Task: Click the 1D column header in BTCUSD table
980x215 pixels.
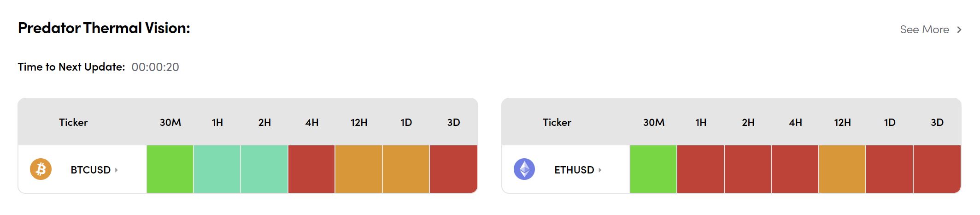Action: (406, 122)
